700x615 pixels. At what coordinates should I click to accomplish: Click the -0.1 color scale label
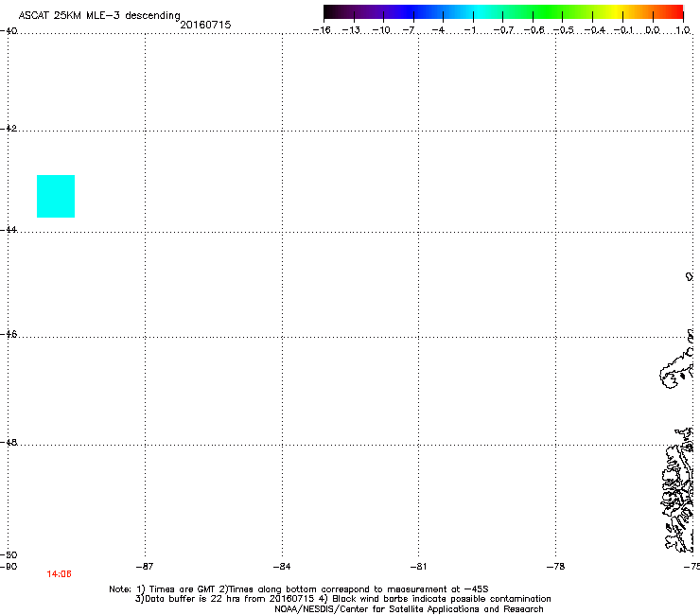pyautogui.click(x=623, y=30)
